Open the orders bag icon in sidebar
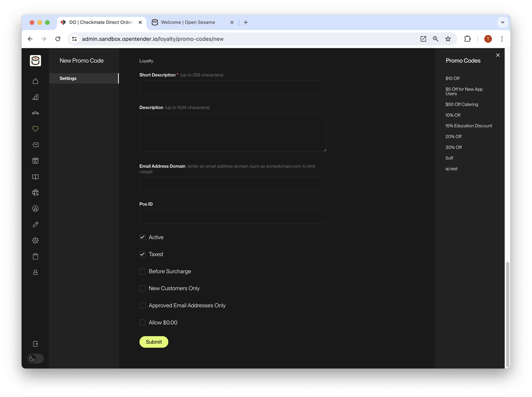Image resolution: width=532 pixels, height=397 pixels. [x=35, y=81]
